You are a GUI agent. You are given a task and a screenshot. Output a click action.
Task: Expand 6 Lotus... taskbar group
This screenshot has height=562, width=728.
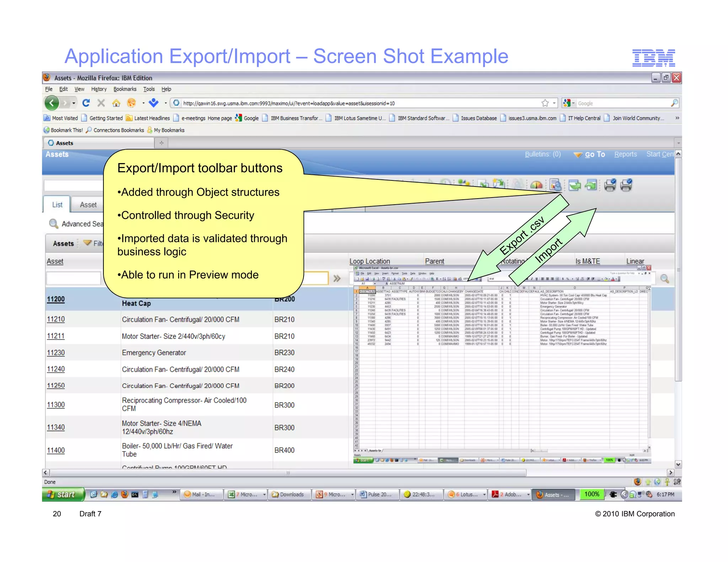pos(484,495)
